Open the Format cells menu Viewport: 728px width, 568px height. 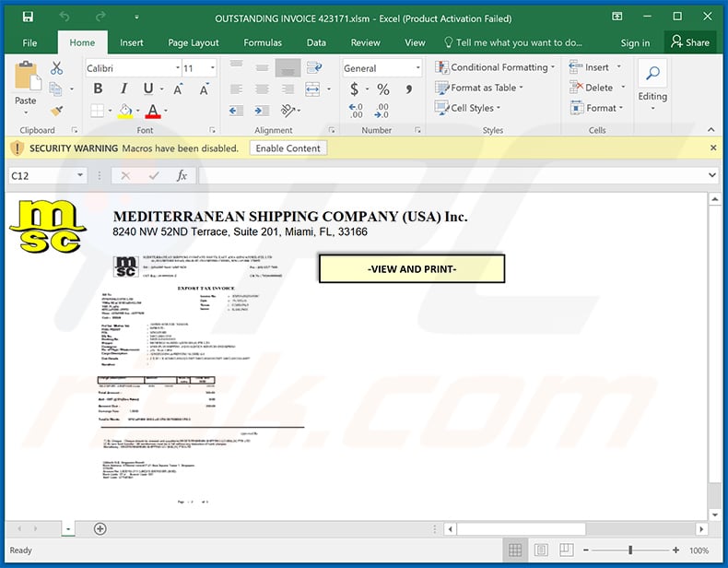tap(596, 108)
